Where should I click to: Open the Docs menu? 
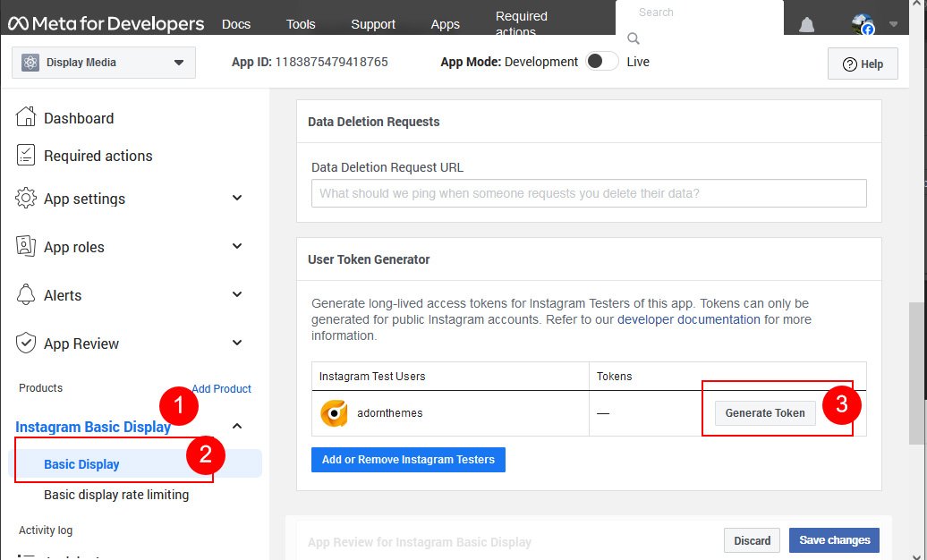236,24
